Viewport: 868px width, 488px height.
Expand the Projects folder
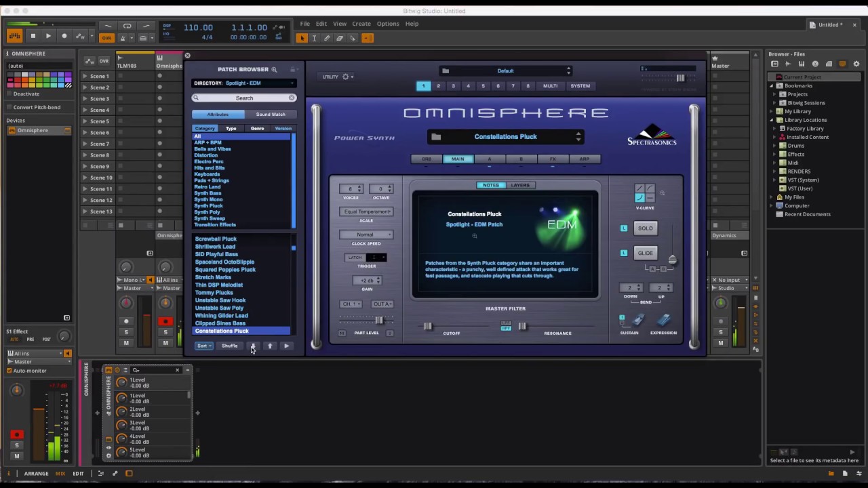point(775,94)
